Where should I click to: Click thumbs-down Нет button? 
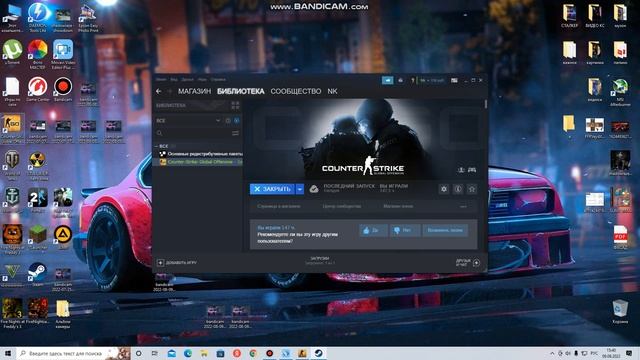coord(405,231)
